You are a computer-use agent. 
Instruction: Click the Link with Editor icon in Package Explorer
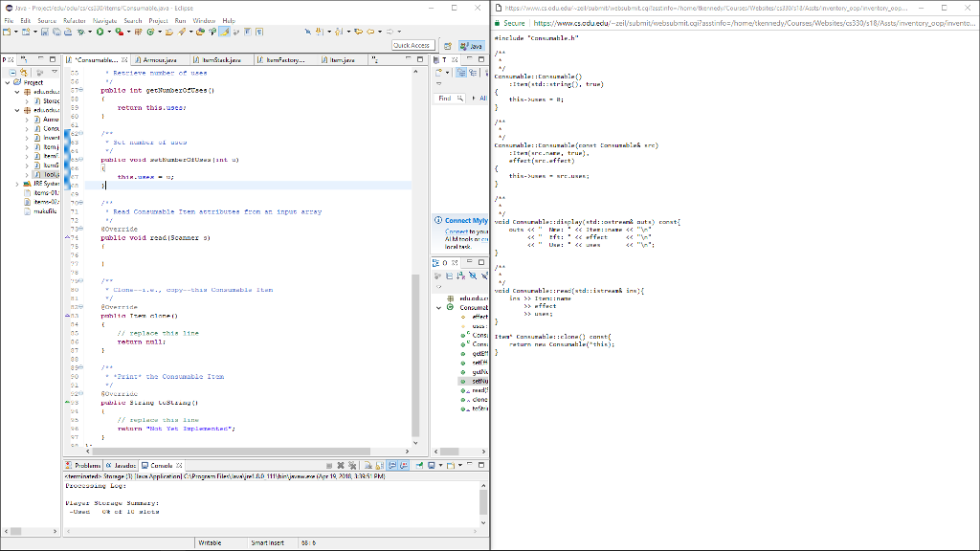click(24, 72)
